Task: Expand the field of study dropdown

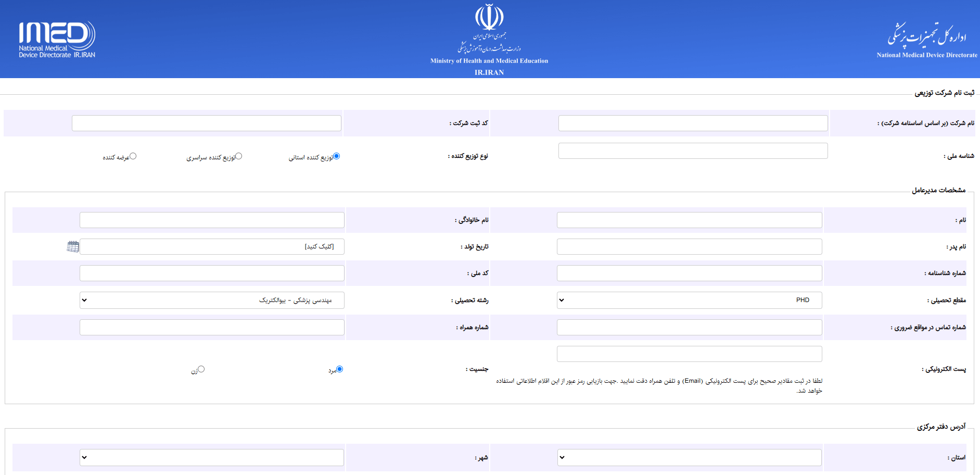Action: click(x=212, y=300)
